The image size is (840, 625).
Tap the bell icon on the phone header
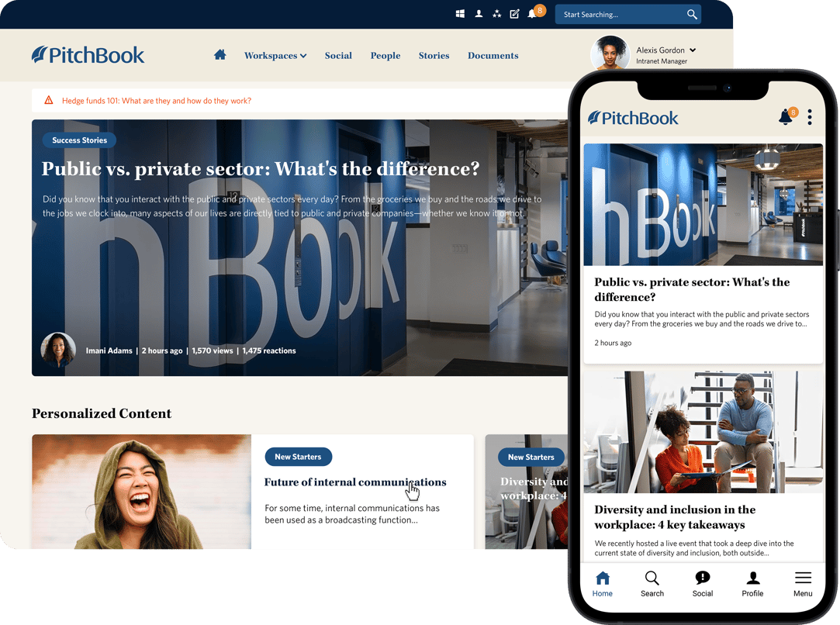pyautogui.click(x=786, y=116)
